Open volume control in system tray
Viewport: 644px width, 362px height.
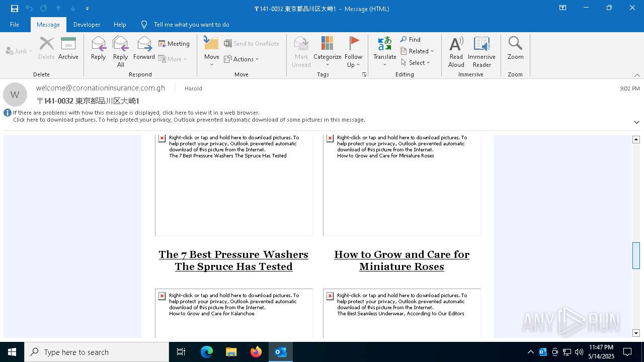[579, 352]
